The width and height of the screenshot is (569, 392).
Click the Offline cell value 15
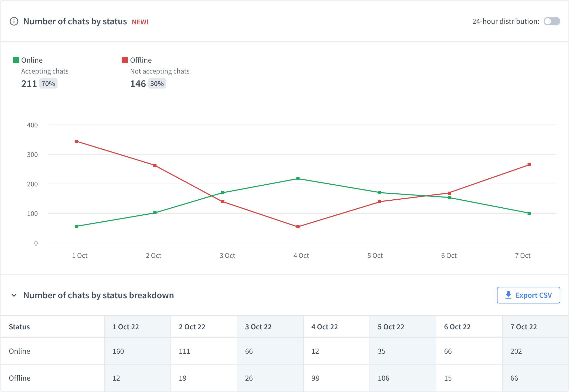coord(448,378)
